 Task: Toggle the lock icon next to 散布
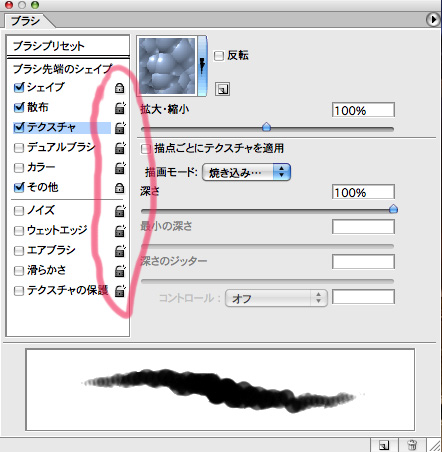120,108
